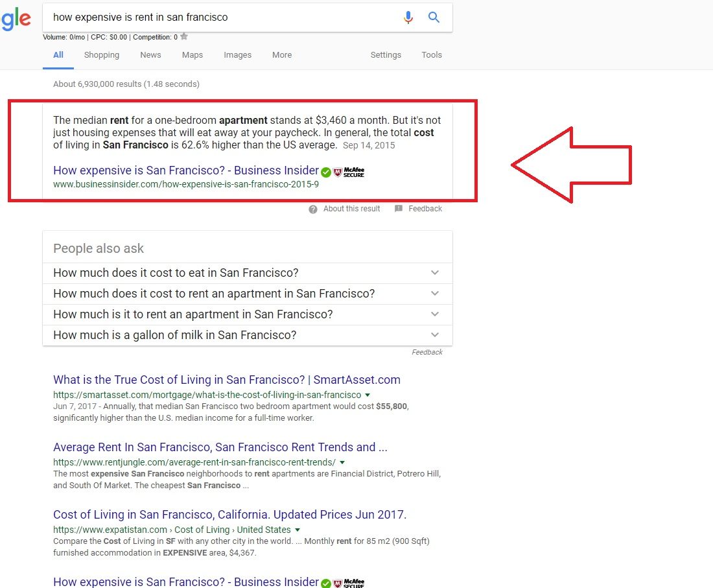The height and width of the screenshot is (588, 713).
Task: Click the green checkmark beside featured Business Insider link
Action: coord(326,172)
